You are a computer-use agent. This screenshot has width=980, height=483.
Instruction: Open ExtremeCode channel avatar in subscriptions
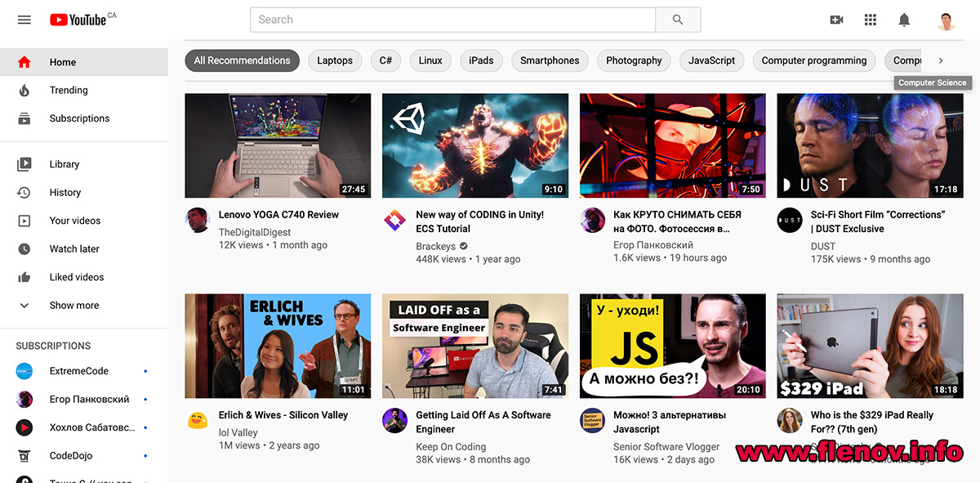pyautogui.click(x=24, y=371)
